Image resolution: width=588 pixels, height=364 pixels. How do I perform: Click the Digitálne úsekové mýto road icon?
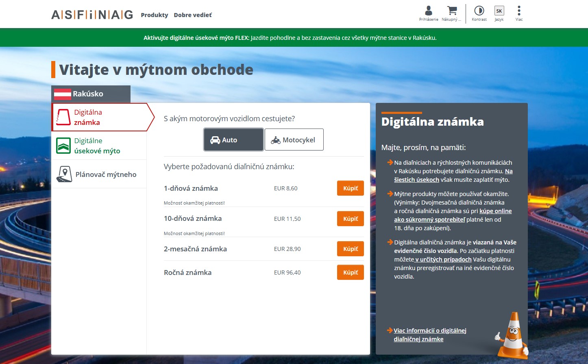coord(63,145)
